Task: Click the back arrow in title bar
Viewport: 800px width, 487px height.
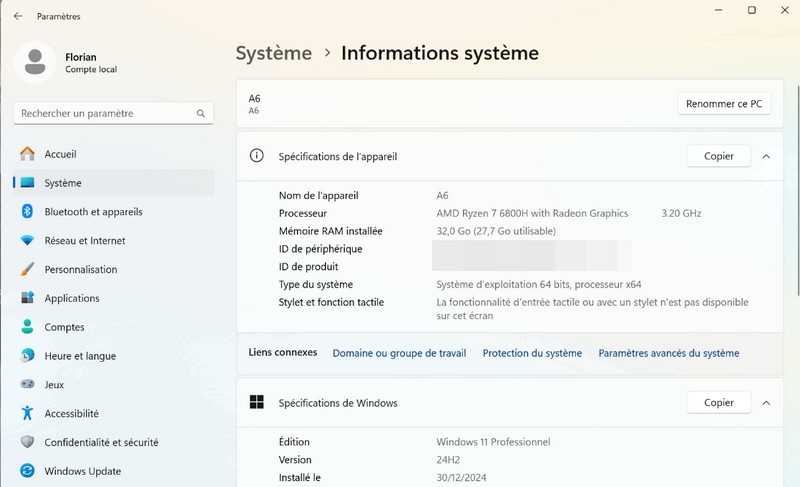Action: [x=18, y=16]
